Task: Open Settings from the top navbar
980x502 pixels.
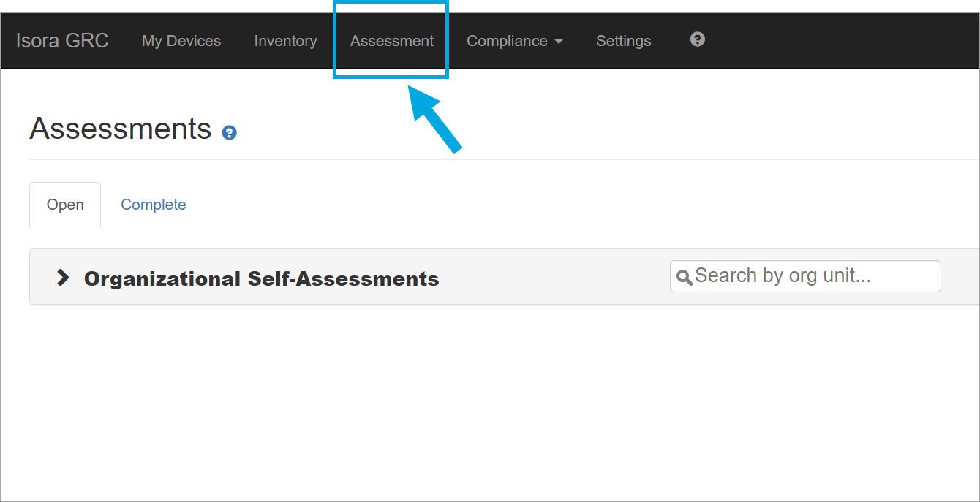Action: pos(623,41)
